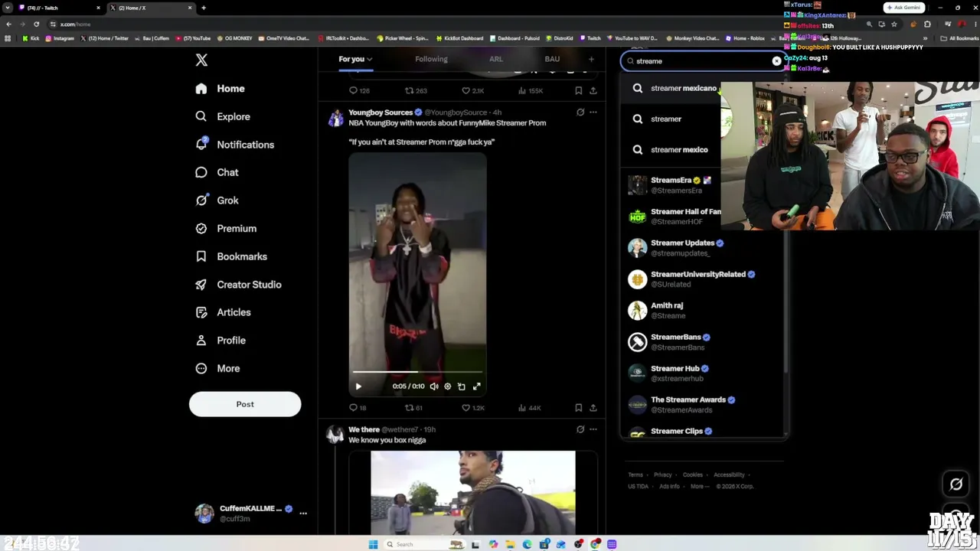Clear the search box text
Screen dimensions: 980x551
(x=776, y=61)
